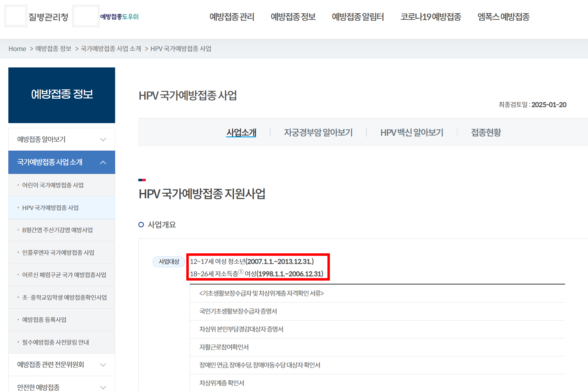Open 필수예방접종 사전알림 안내 sidebar item

point(62,342)
